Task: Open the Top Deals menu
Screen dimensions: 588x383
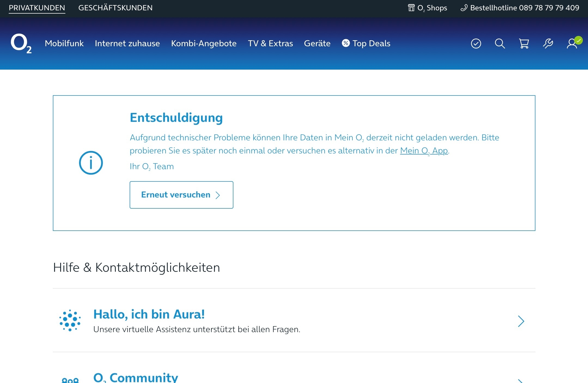Action: pyautogui.click(x=366, y=43)
